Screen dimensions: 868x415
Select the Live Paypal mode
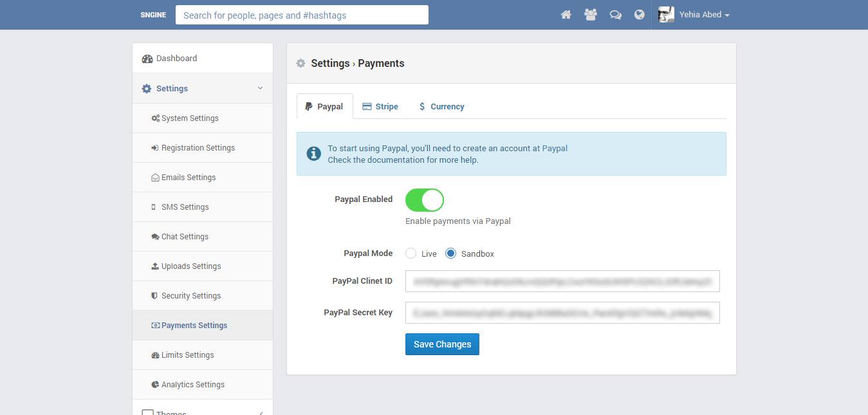411,254
